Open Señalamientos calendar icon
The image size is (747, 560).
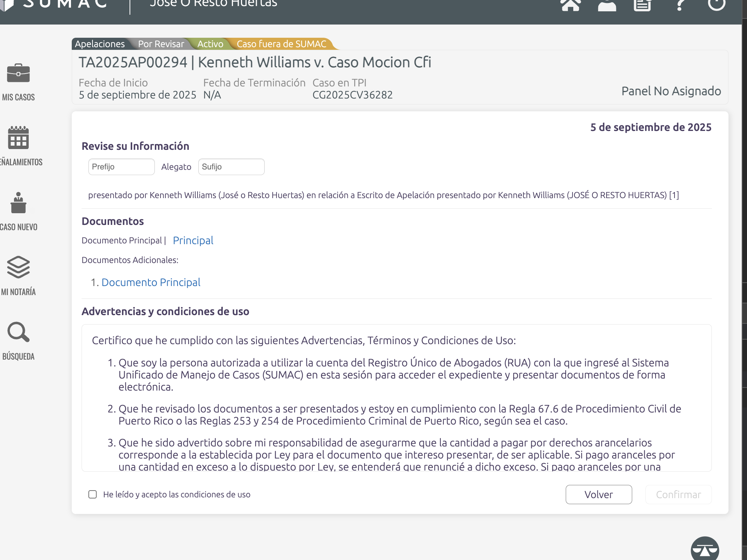(18, 138)
